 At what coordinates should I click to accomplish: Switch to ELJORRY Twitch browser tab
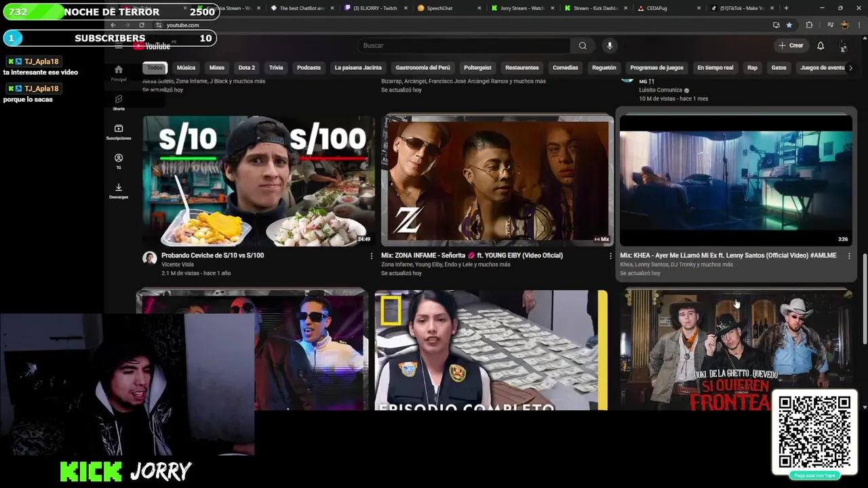pos(374,8)
